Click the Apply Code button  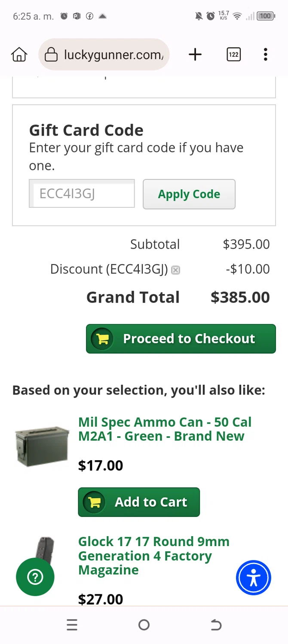(x=189, y=194)
